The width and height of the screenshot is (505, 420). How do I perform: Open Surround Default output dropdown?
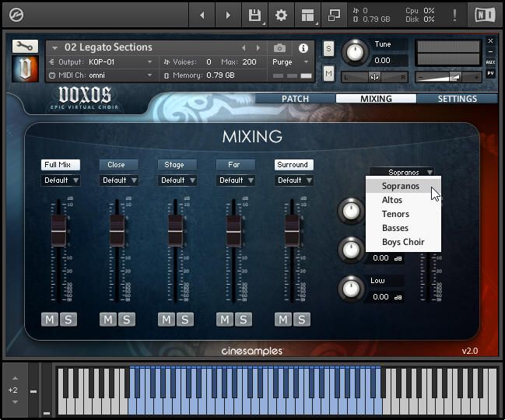[x=293, y=180]
